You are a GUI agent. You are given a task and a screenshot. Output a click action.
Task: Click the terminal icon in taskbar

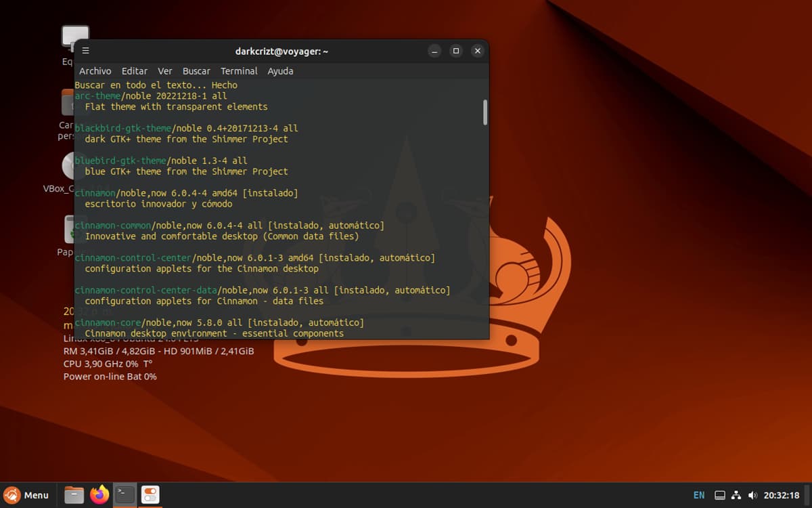(x=125, y=494)
